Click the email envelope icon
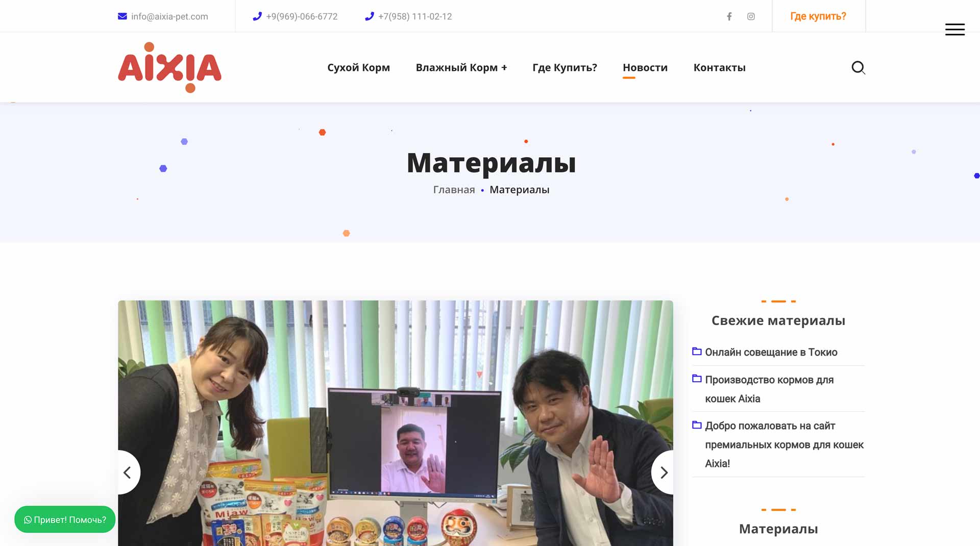The image size is (980, 546). [122, 16]
